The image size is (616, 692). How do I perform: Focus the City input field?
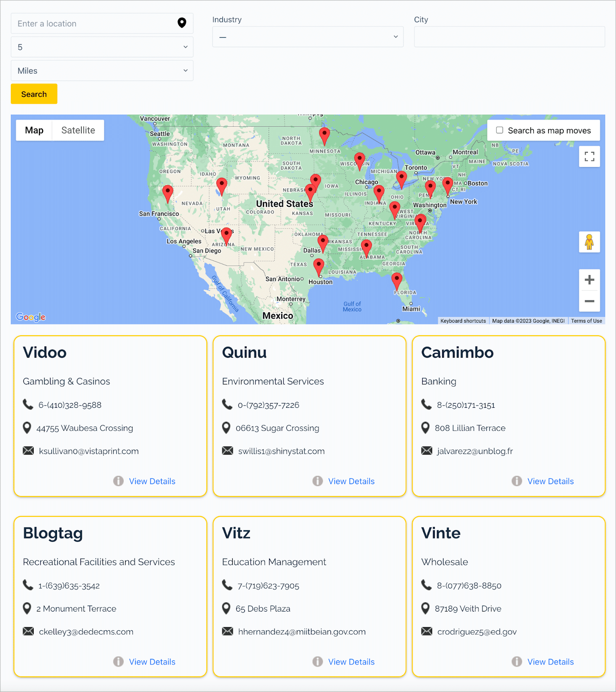coord(510,37)
